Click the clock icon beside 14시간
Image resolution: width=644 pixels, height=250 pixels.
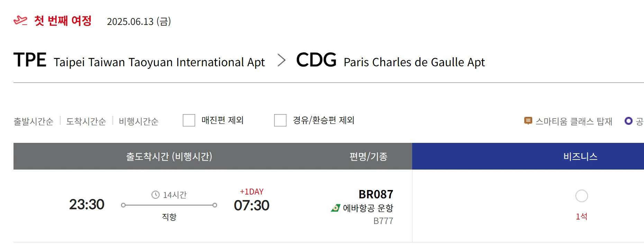click(x=155, y=195)
